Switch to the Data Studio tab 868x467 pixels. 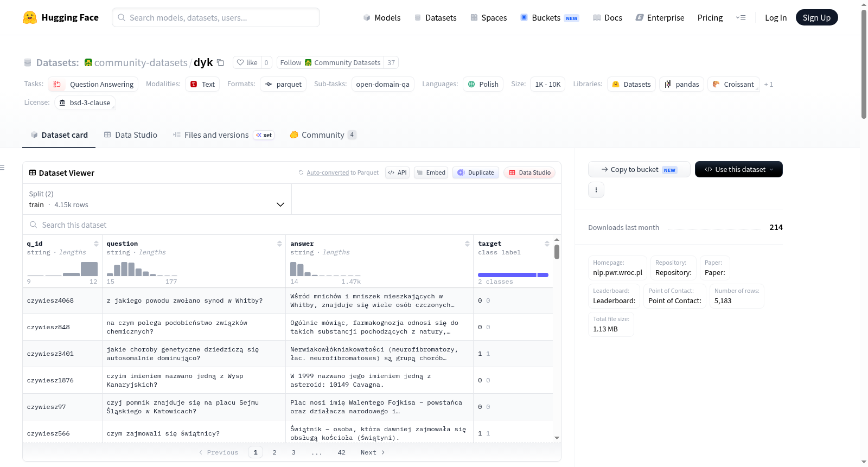[x=131, y=135]
